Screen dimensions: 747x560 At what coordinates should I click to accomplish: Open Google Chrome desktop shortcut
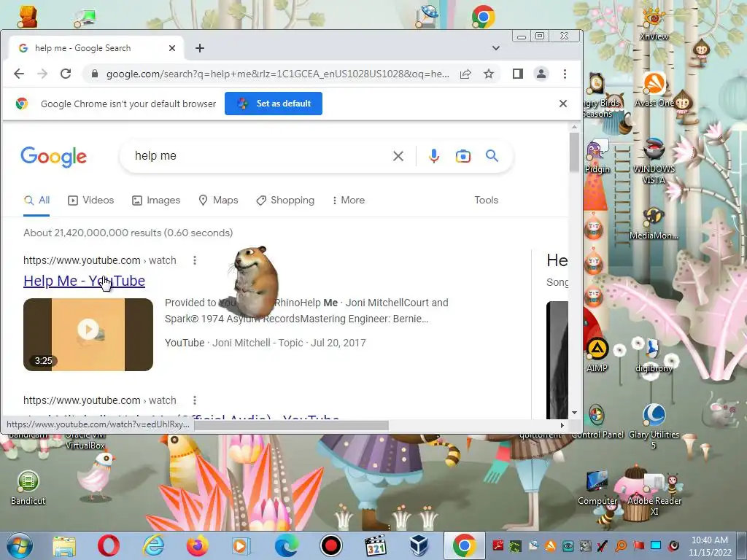tap(483, 17)
